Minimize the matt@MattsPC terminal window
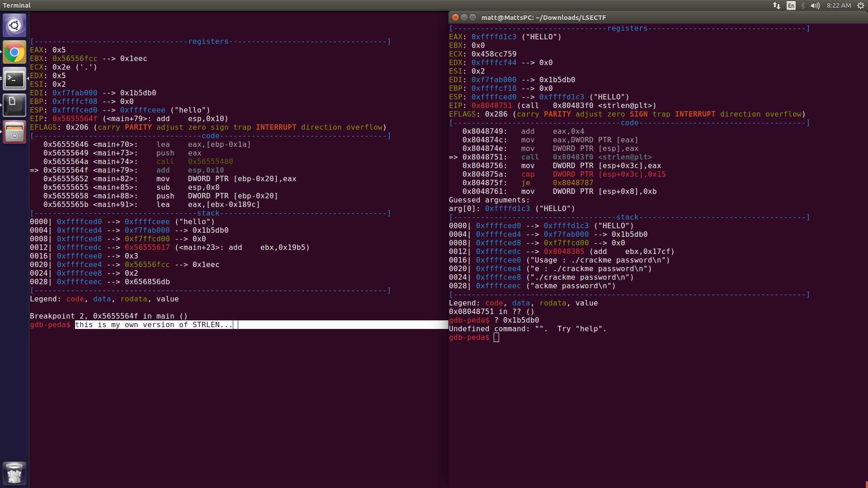This screenshot has width=868, height=488. (464, 18)
